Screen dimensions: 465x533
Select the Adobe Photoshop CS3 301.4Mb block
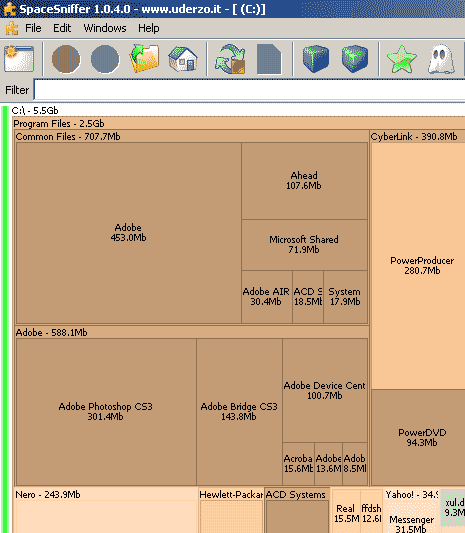click(x=105, y=412)
